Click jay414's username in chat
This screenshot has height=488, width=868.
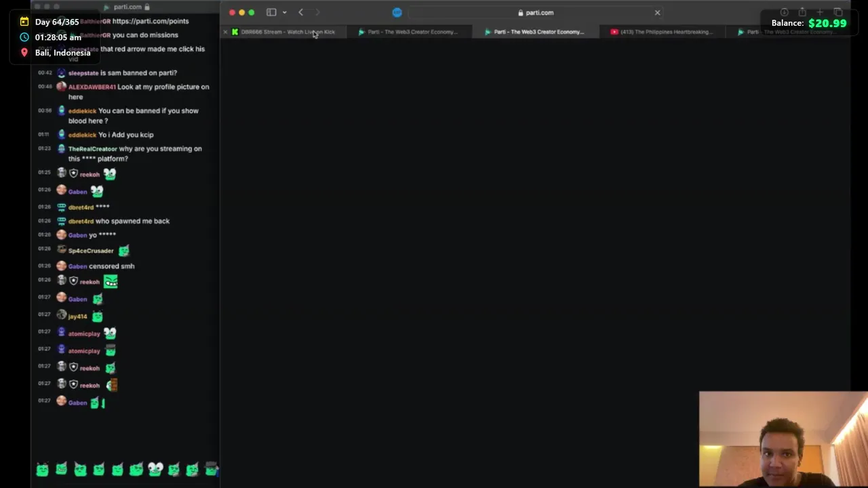(78, 317)
